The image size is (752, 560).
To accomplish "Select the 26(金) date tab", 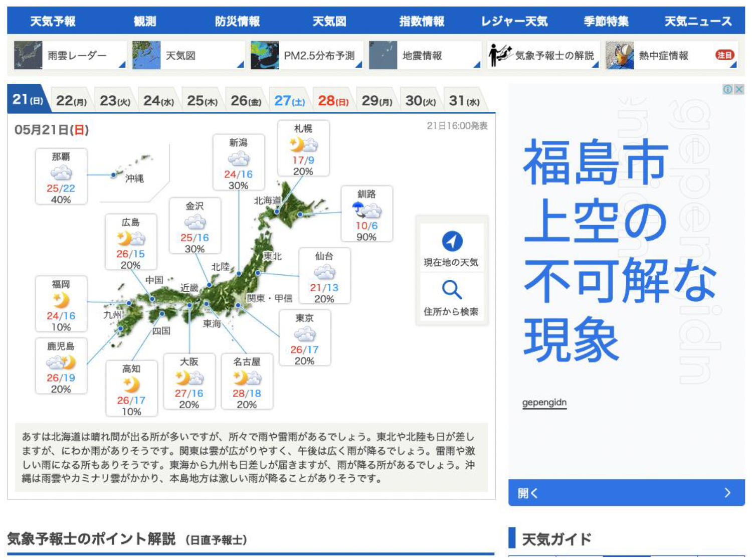I will [246, 100].
